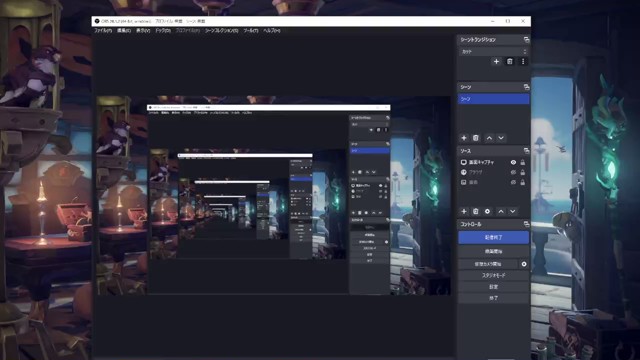Start recording with 録画開始 button
Image resolution: width=640 pixels, height=360 pixels.
point(493,251)
